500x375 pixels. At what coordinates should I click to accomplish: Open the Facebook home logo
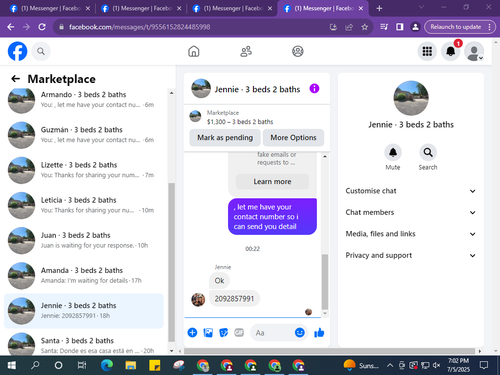(17, 51)
